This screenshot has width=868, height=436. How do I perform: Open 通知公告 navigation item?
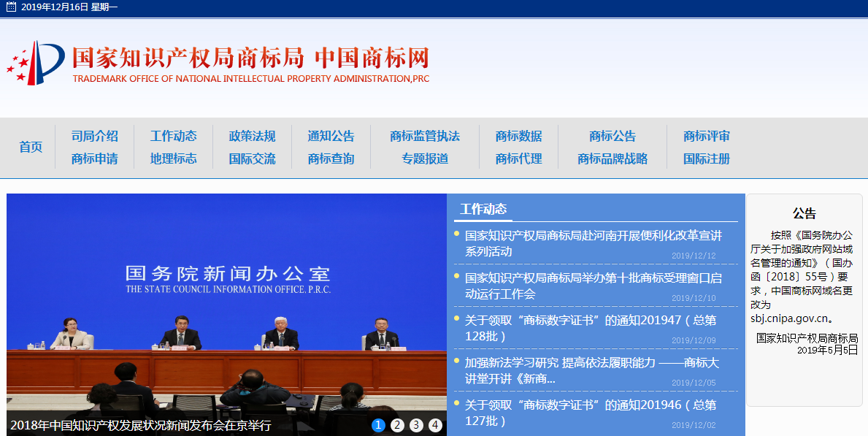pyautogui.click(x=331, y=136)
